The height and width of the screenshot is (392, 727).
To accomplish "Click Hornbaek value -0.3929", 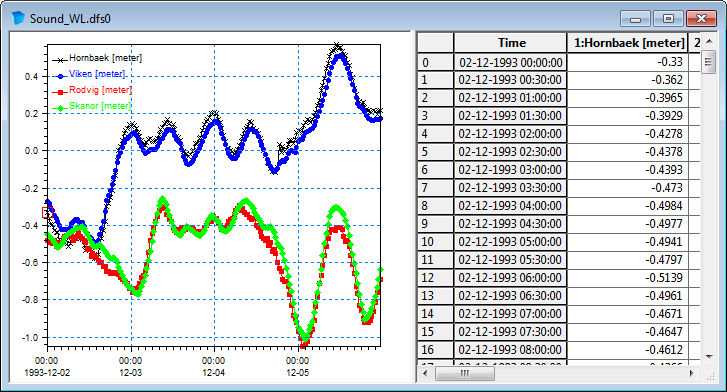I will click(x=628, y=116).
